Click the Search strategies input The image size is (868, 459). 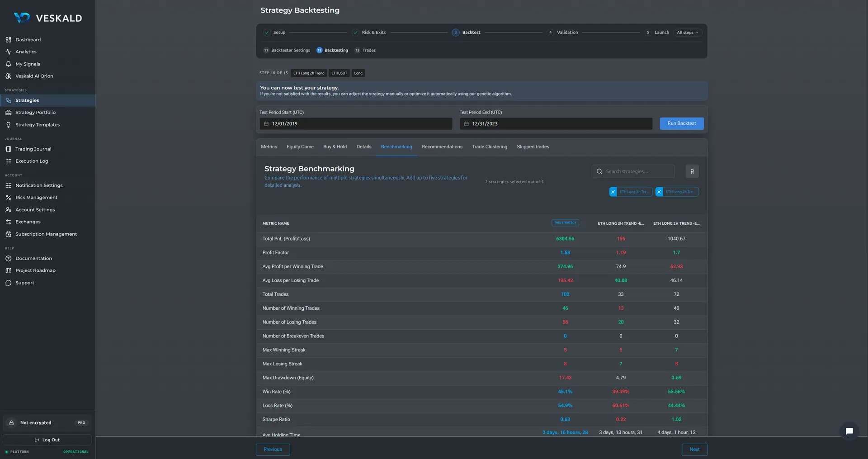[633, 172]
